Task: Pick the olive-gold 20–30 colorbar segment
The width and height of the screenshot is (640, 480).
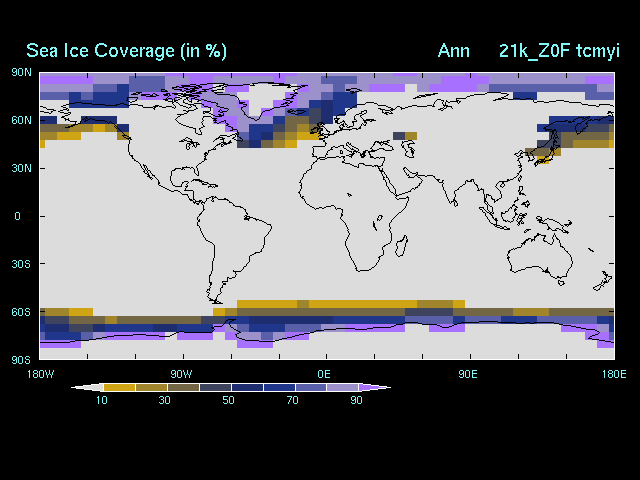Action: tap(151, 387)
